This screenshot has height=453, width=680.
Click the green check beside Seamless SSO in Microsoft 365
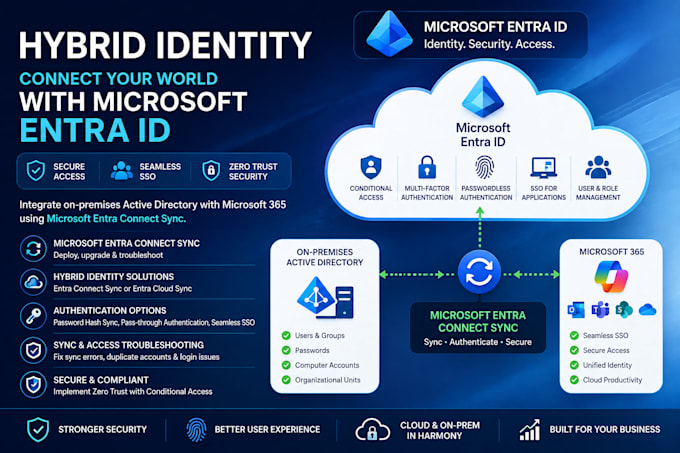point(574,335)
